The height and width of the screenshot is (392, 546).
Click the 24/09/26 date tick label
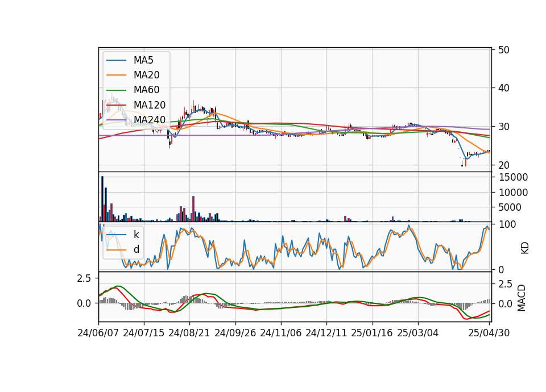tap(235, 333)
